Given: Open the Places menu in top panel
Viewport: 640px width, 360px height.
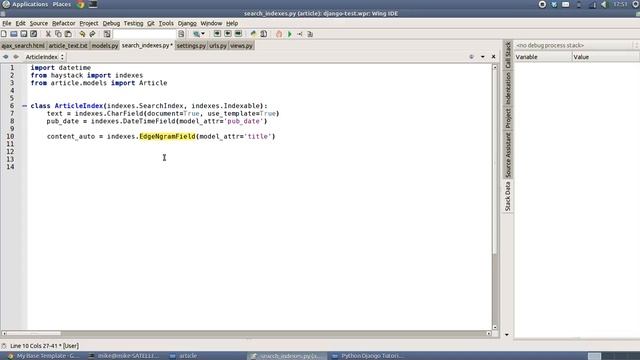Looking at the screenshot, I should (x=62, y=4).
